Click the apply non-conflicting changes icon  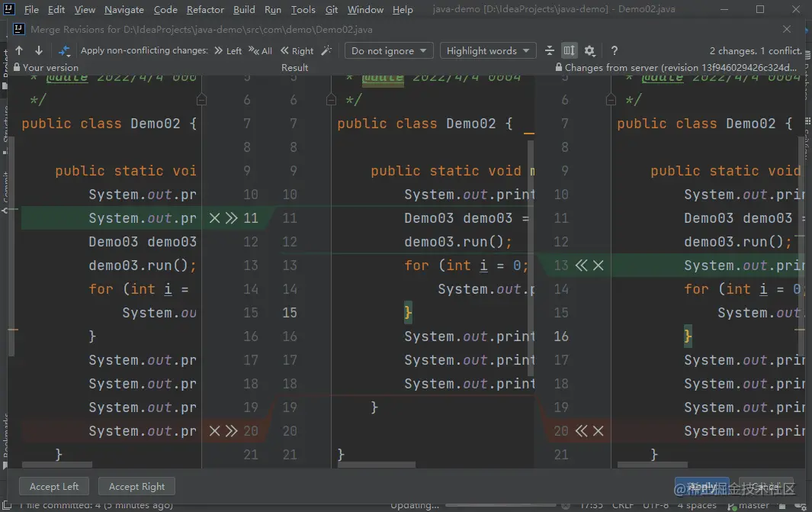[x=64, y=50]
